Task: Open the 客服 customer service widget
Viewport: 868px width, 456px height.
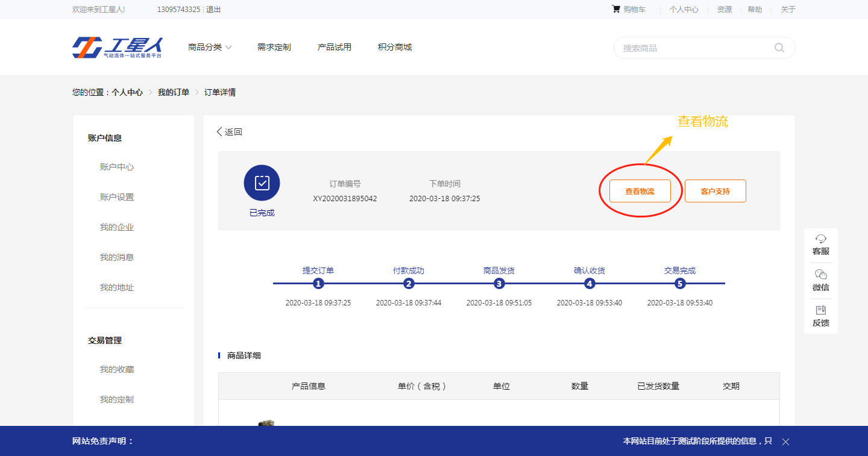Action: point(820,245)
